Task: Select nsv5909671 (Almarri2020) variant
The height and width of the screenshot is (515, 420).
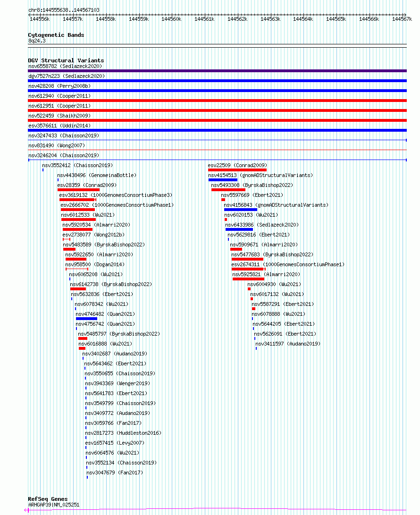Action: point(264,245)
